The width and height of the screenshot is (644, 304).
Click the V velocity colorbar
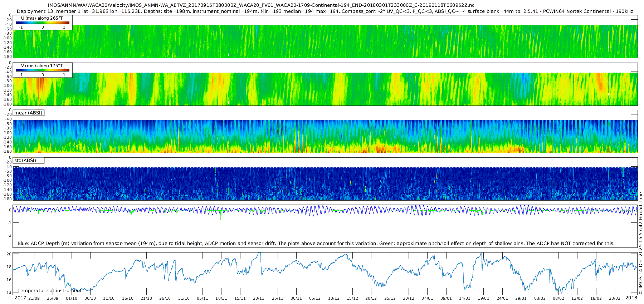[x=43, y=70]
